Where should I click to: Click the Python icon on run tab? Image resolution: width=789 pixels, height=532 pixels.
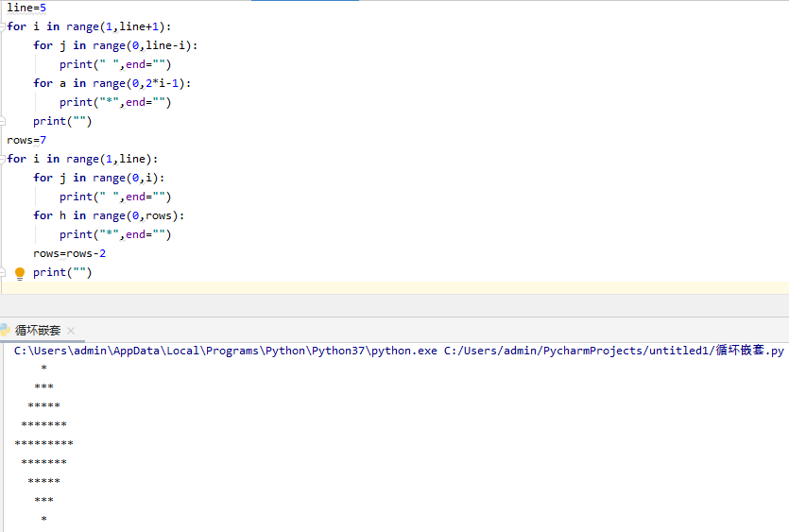pos(5,330)
